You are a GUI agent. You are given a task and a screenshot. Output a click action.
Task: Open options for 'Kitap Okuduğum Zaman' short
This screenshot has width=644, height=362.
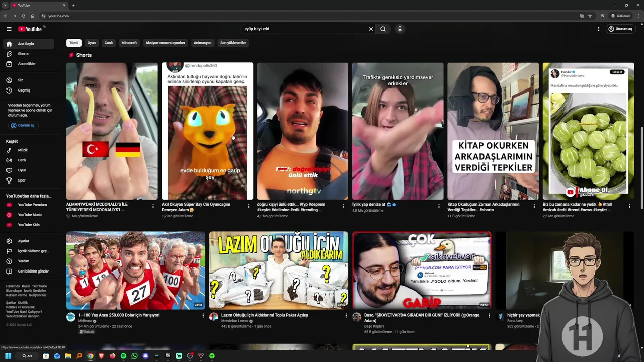534,206
